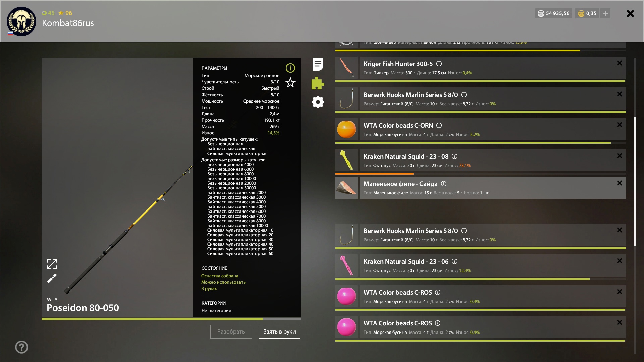Click the Разобрать button
Viewport: 644px width, 362px height.
[231, 331]
